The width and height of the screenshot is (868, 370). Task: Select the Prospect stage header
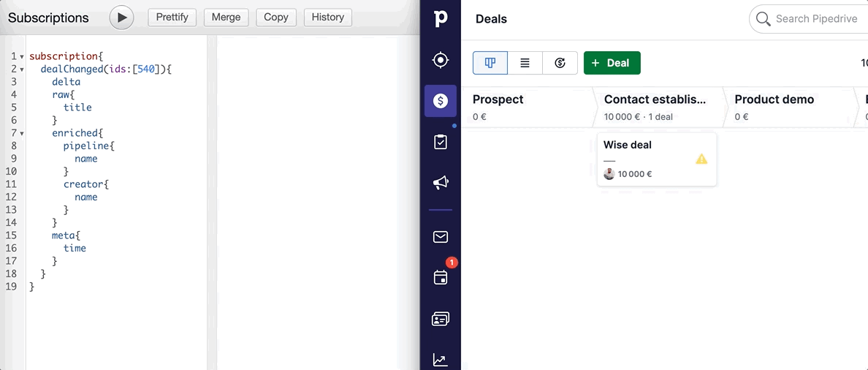coord(527,107)
